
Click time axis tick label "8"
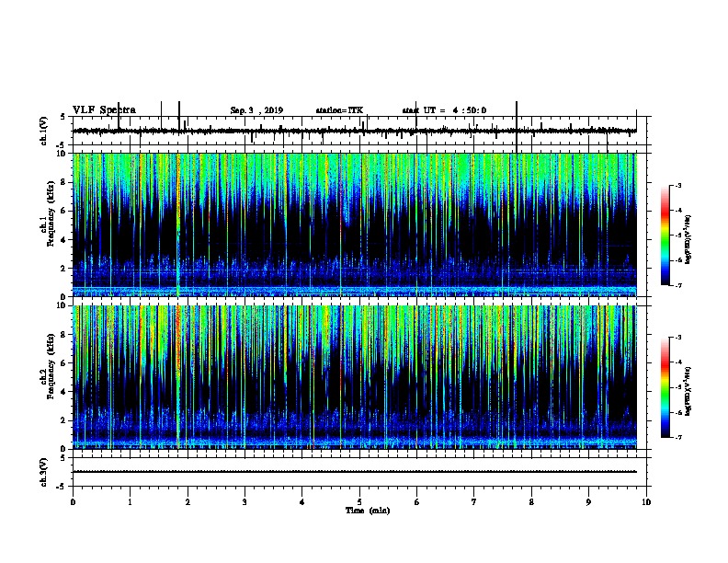click(531, 502)
